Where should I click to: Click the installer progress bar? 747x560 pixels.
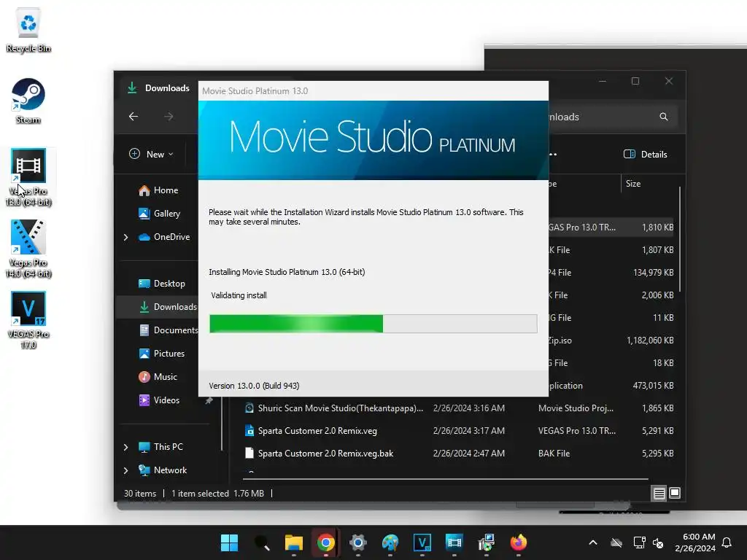pos(373,324)
